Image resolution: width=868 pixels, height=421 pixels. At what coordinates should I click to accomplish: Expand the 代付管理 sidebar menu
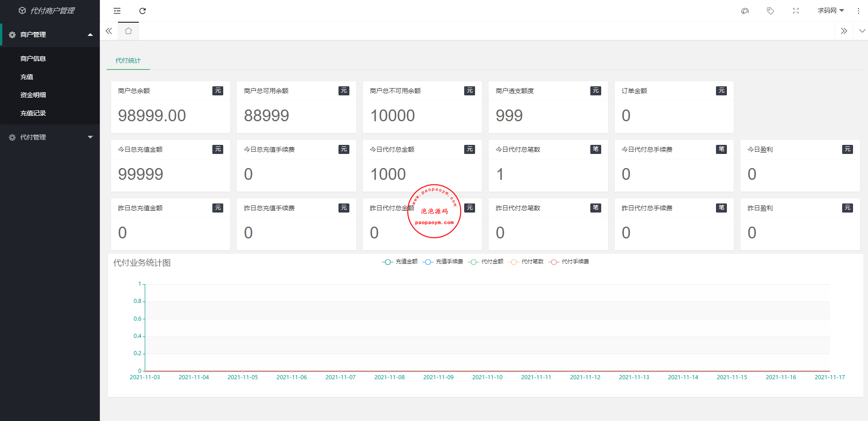point(50,137)
